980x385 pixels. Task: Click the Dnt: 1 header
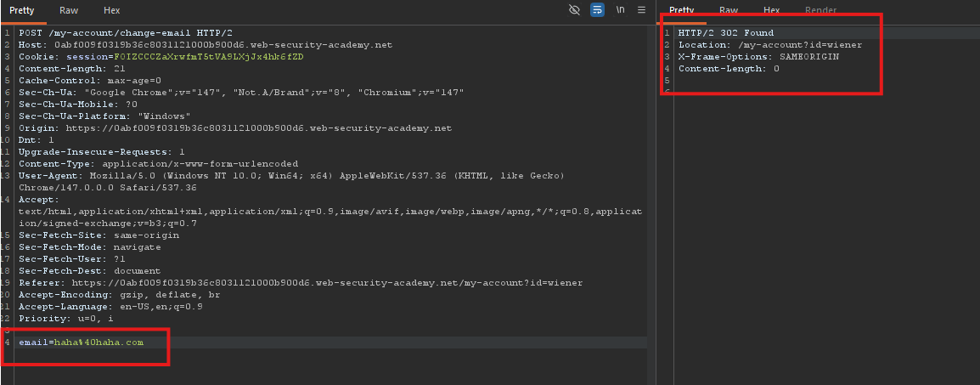37,140
